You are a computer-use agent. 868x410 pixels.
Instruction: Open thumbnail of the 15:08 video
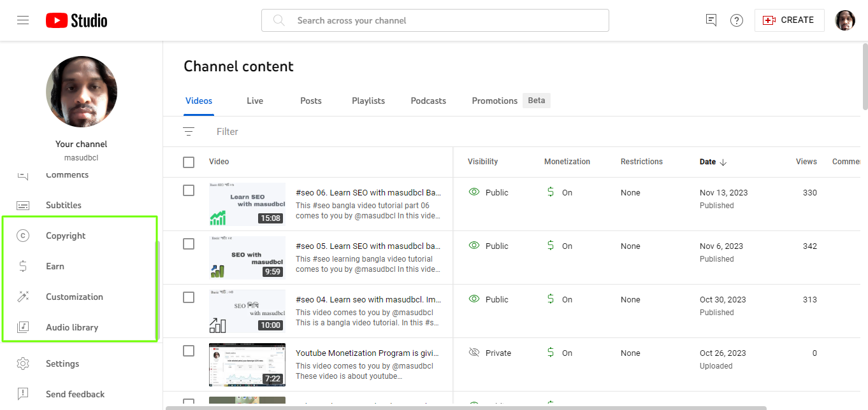click(247, 204)
